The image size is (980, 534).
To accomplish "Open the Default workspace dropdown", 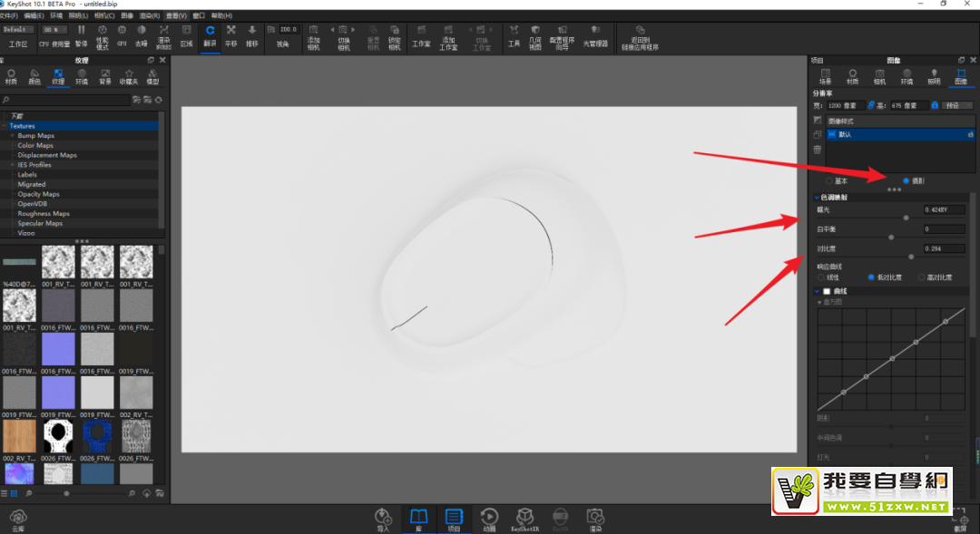I will click(18, 30).
